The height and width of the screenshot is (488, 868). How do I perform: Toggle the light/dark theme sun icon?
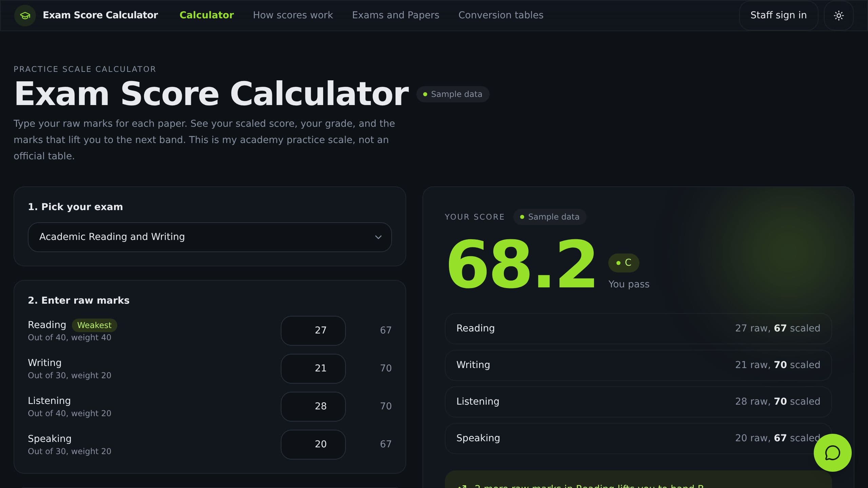(x=839, y=15)
